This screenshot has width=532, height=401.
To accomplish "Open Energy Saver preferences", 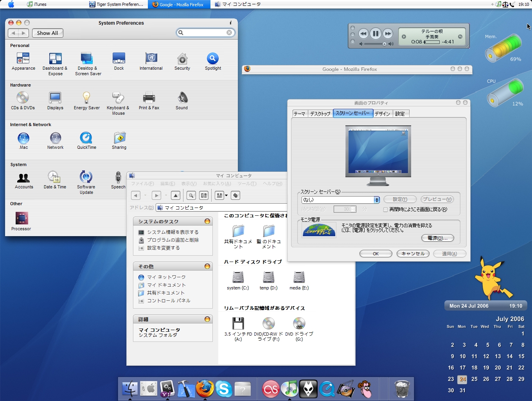I will pos(86,101).
